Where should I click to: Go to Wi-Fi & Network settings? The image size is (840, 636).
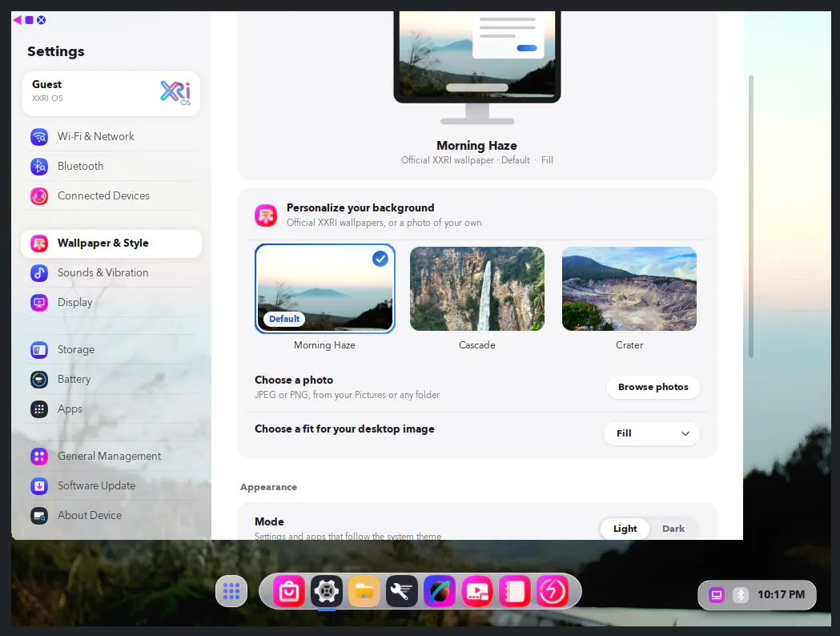pyautogui.click(x=111, y=137)
